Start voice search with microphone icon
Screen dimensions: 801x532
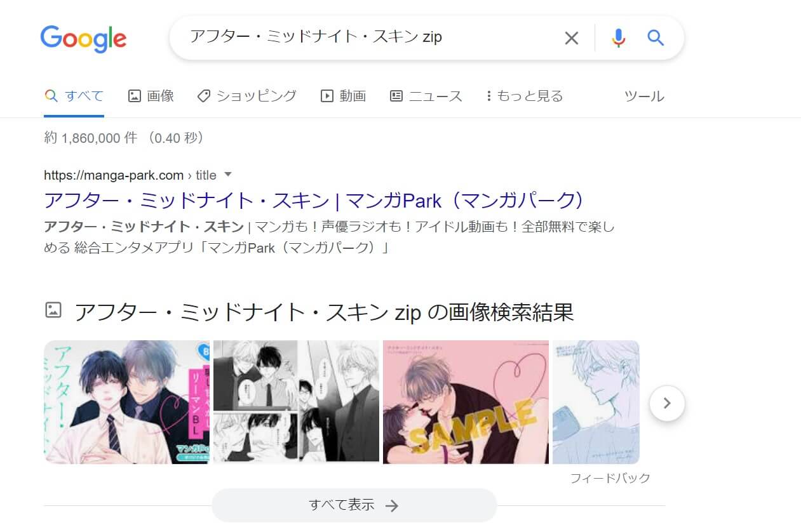coord(618,38)
